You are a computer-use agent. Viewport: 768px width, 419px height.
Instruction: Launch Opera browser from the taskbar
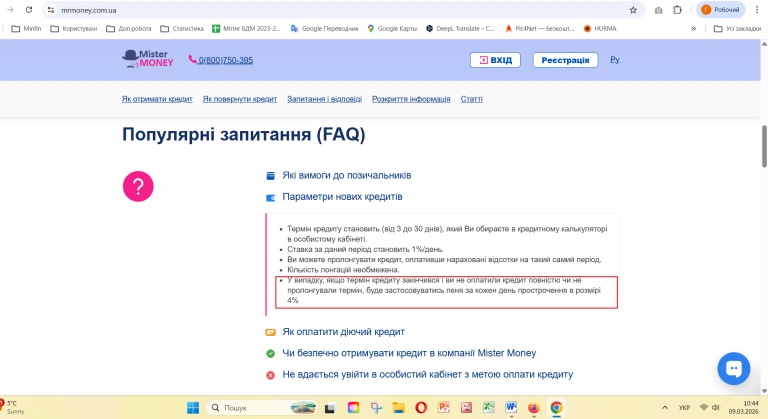[x=421, y=408]
